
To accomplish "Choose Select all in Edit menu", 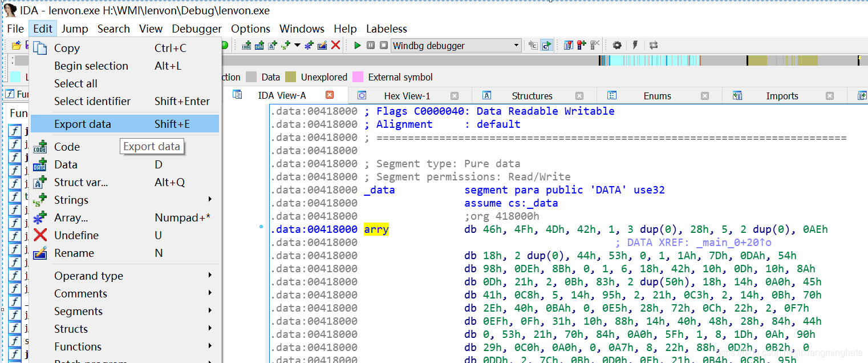I will coord(125,83).
